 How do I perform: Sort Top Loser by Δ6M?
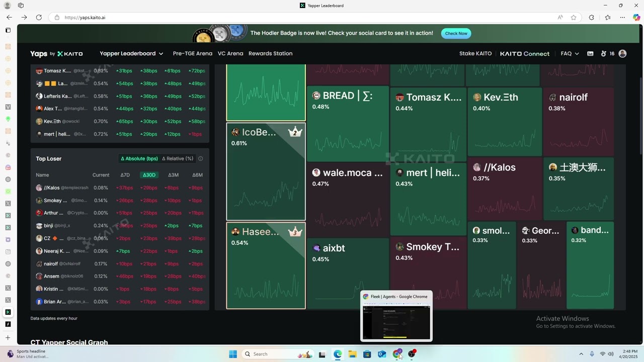coord(197,175)
